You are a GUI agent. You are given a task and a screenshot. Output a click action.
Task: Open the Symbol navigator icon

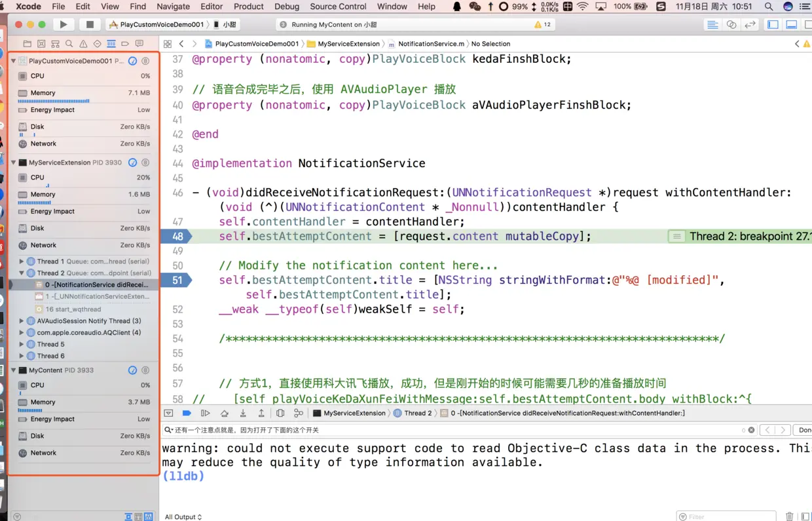(55, 44)
